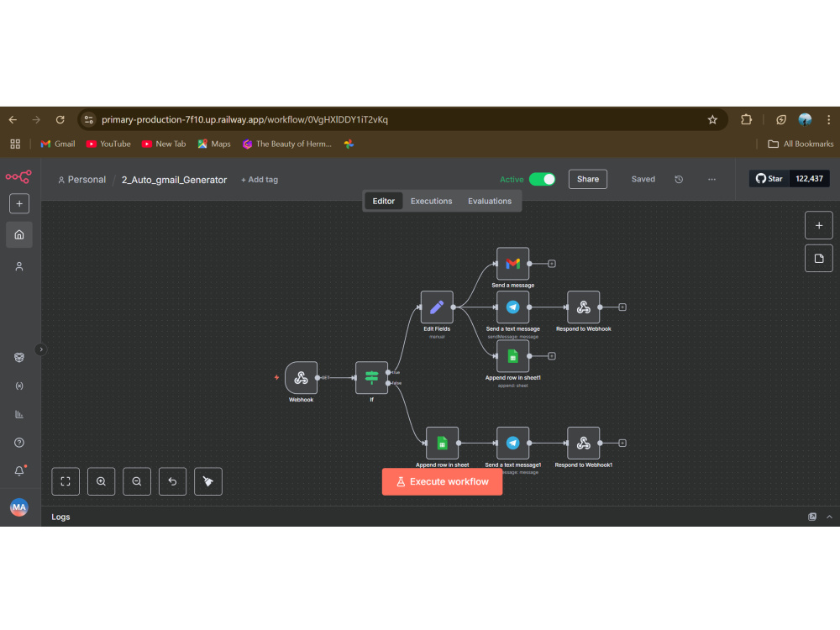Click the tidy up workflow broom button

(207, 481)
